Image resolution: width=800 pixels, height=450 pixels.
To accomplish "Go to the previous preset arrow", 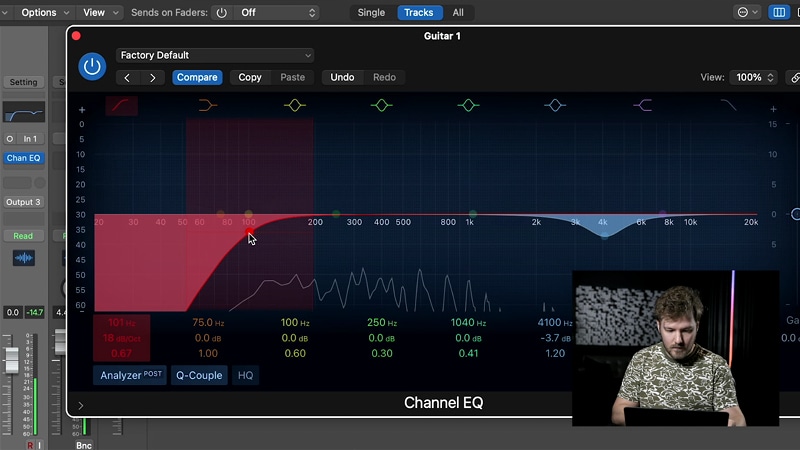I will click(x=127, y=78).
